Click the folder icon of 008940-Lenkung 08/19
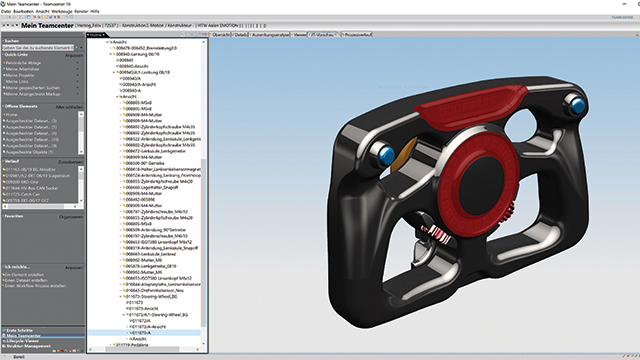This screenshot has width=640, height=360. [115, 54]
